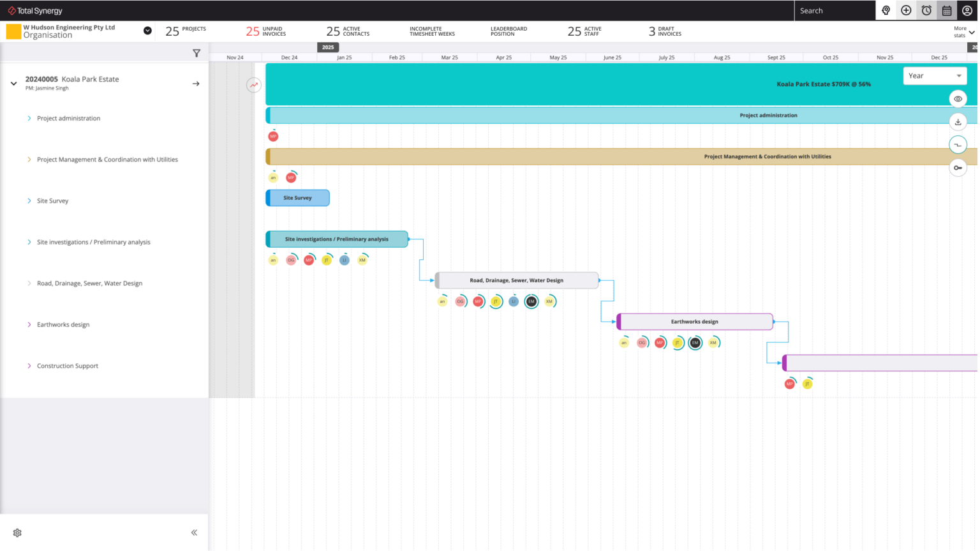
Task: Click the user account icon top right
Action: point(967,10)
